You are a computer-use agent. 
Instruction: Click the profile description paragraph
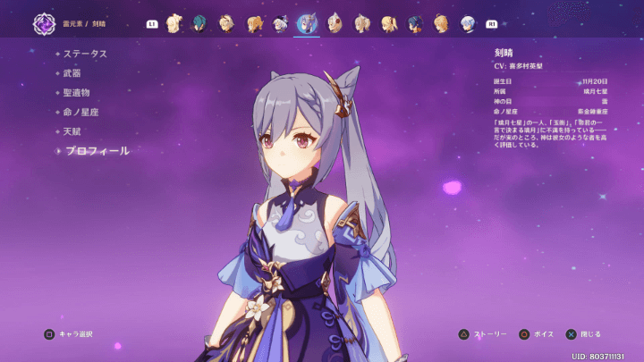(x=550, y=133)
